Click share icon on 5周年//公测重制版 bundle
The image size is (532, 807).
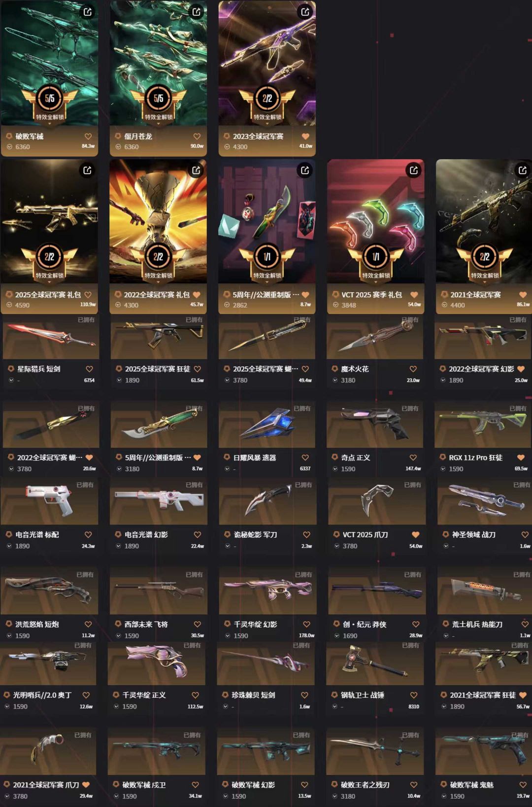(x=305, y=170)
